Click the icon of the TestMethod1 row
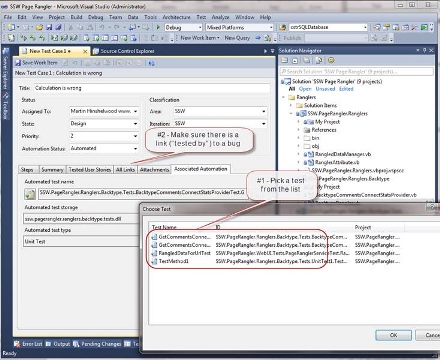Viewport: 440px width, 360px height. [x=154, y=261]
